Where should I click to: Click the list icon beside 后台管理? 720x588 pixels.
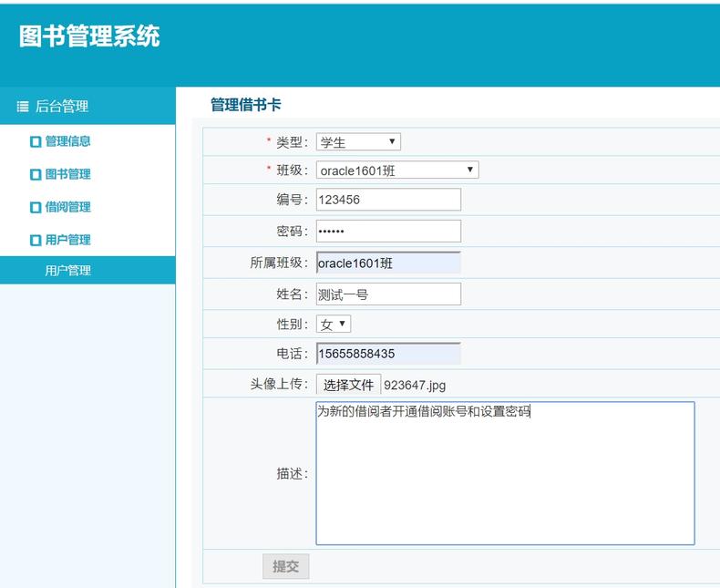pos(23,107)
